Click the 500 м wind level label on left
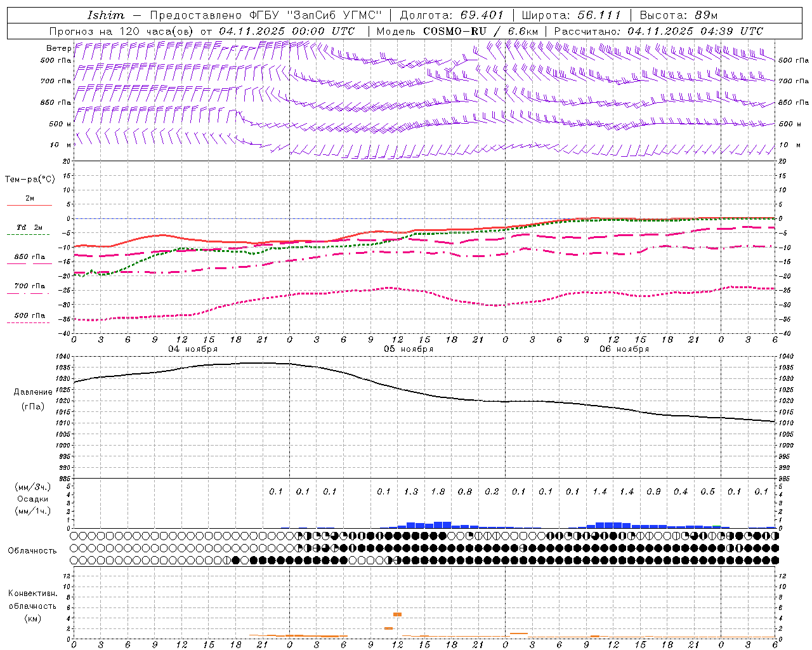The image size is (812, 650). [x=60, y=124]
